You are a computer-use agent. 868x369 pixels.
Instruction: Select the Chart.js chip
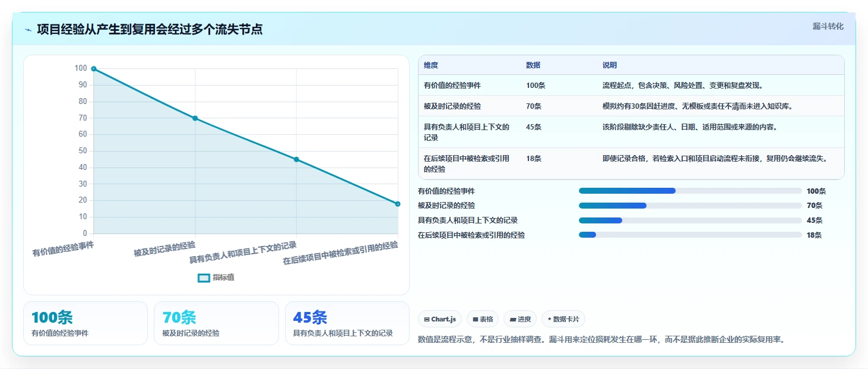pyautogui.click(x=440, y=319)
